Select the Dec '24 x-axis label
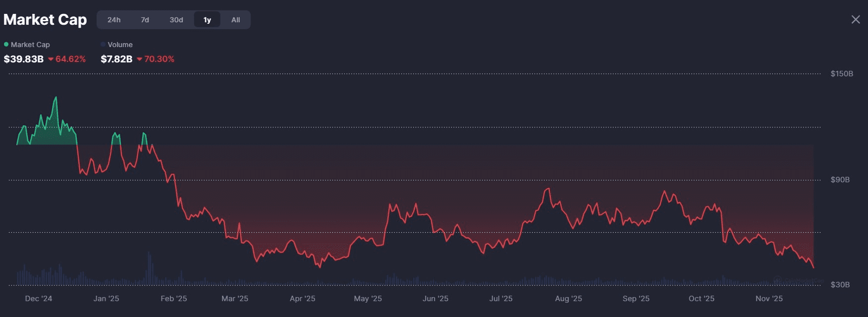The width and height of the screenshot is (868, 317). [x=39, y=299]
